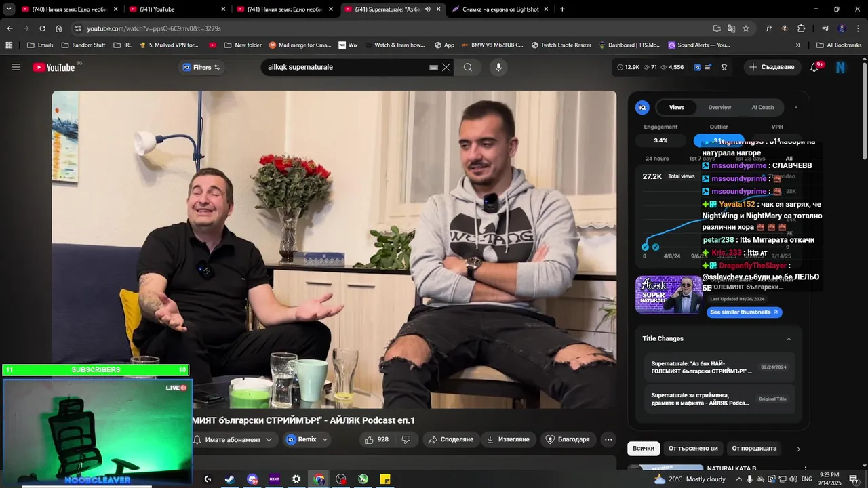
Task: Go to the YouTube home logo
Action: 54,67
